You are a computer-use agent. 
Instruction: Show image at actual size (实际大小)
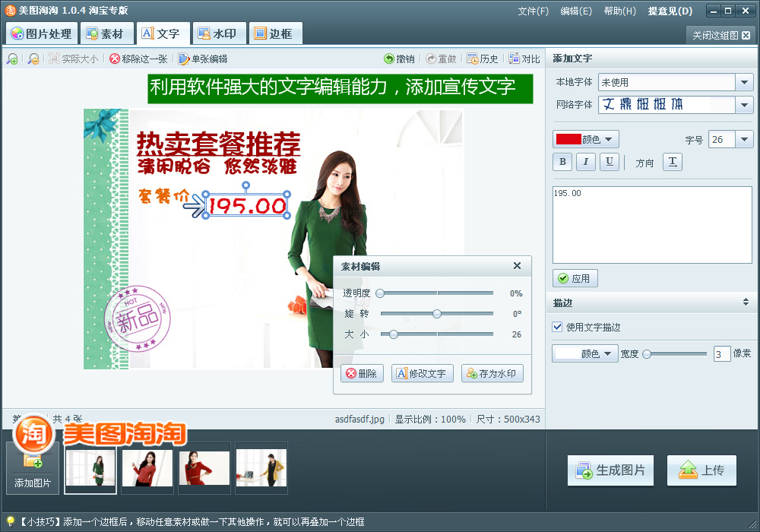(74, 59)
